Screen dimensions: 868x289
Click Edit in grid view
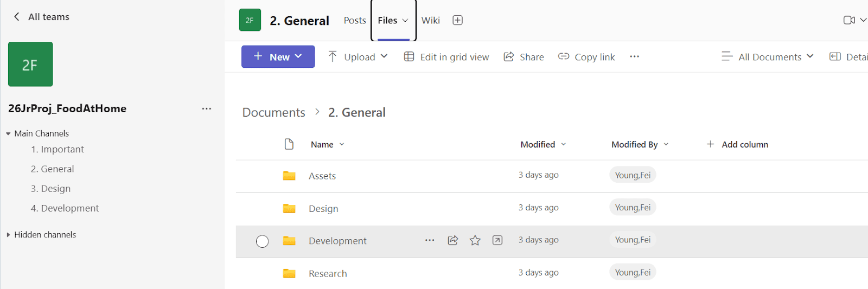(446, 57)
